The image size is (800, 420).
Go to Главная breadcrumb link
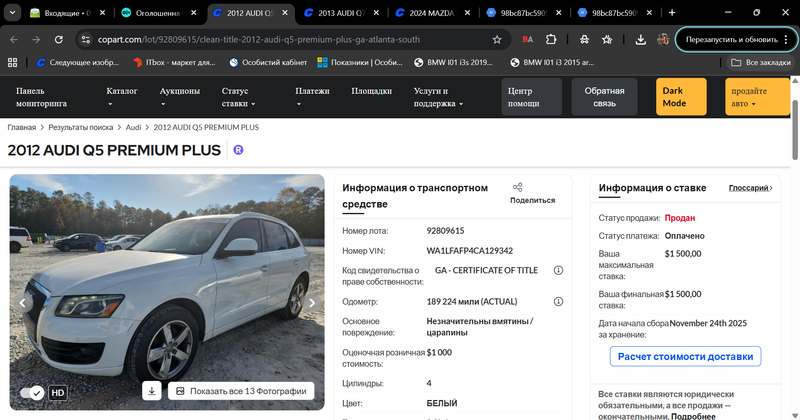(21, 127)
